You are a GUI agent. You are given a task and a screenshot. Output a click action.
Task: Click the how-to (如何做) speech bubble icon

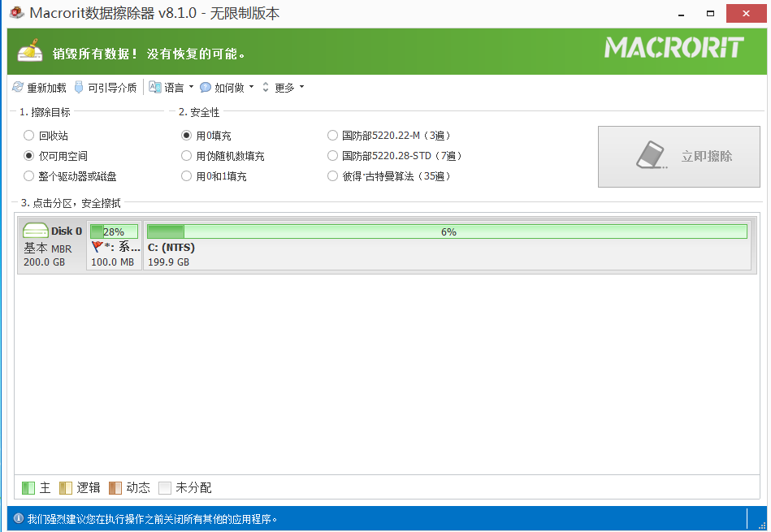coord(206,87)
